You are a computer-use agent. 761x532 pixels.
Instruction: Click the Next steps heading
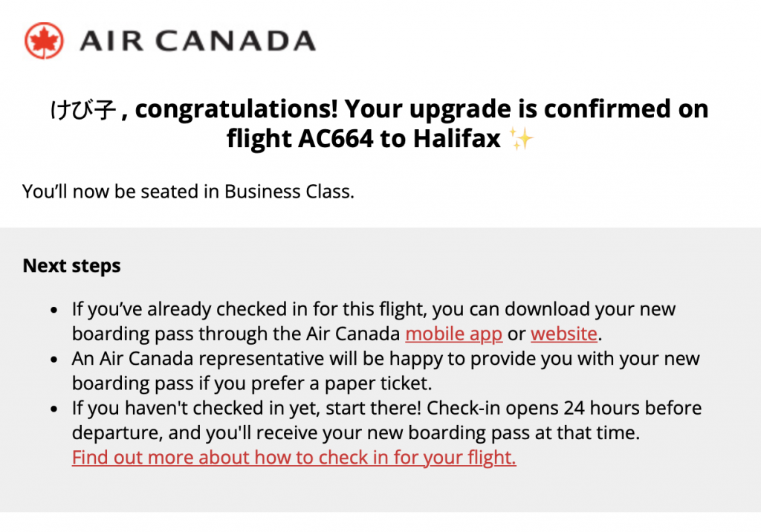tap(71, 265)
